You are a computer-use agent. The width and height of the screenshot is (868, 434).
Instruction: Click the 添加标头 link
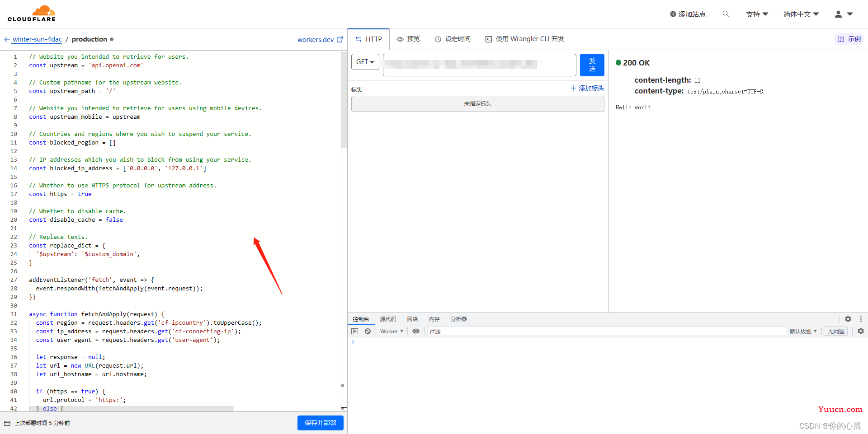[x=587, y=88]
